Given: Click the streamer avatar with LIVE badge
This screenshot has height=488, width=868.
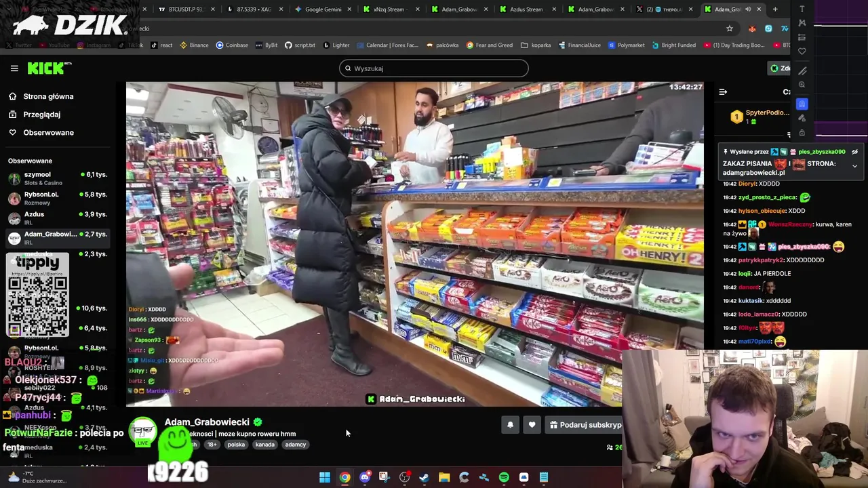Looking at the screenshot, I should point(142,432).
